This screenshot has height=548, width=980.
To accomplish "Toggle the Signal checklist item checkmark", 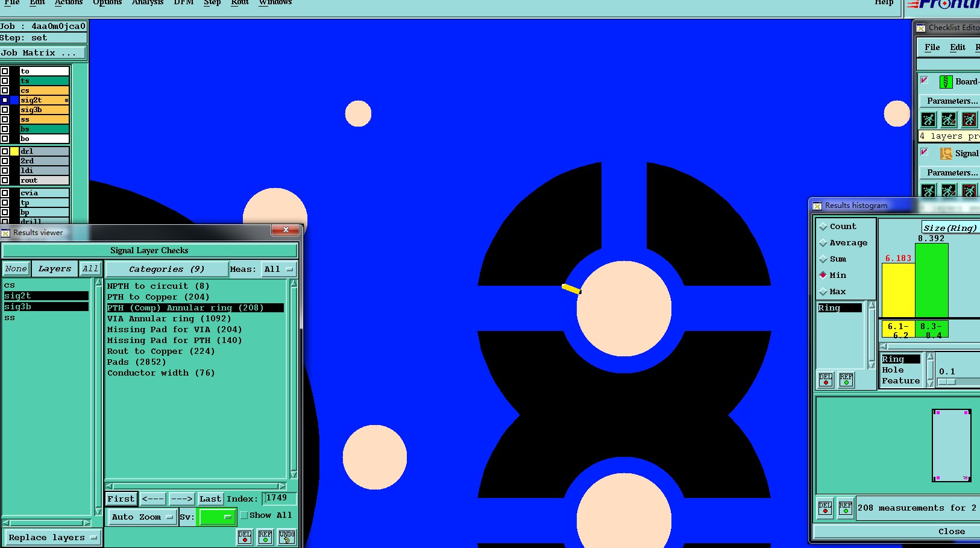I will tap(925, 152).
